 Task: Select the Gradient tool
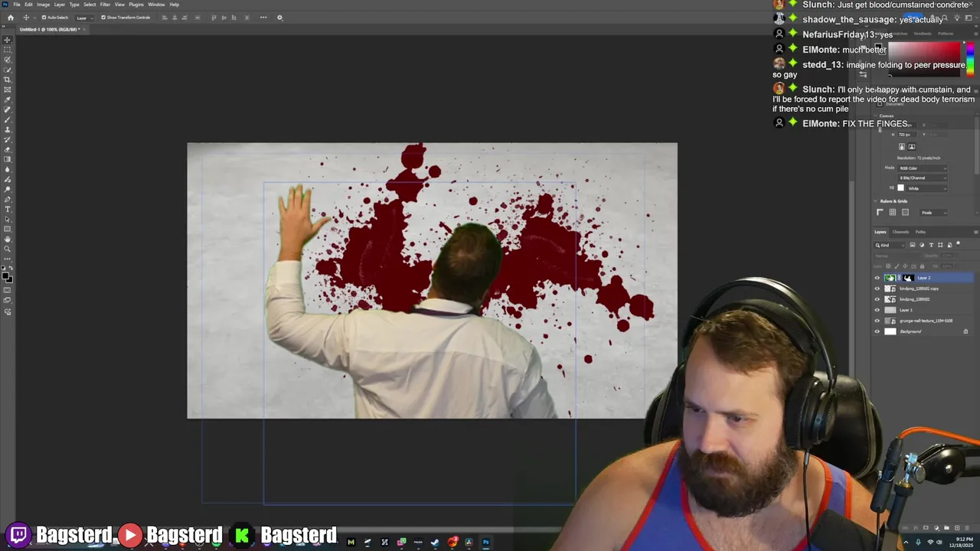point(8,158)
